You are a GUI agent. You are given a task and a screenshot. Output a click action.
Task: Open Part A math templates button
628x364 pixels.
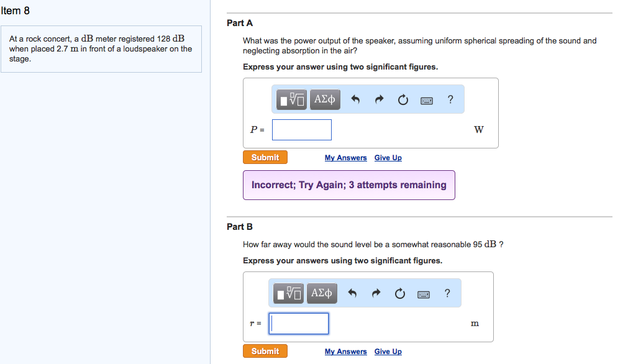click(291, 99)
